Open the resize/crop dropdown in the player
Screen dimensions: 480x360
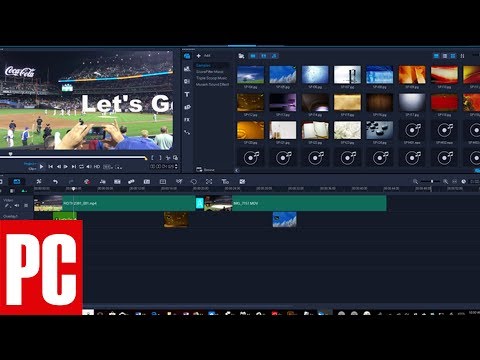[x=118, y=167]
